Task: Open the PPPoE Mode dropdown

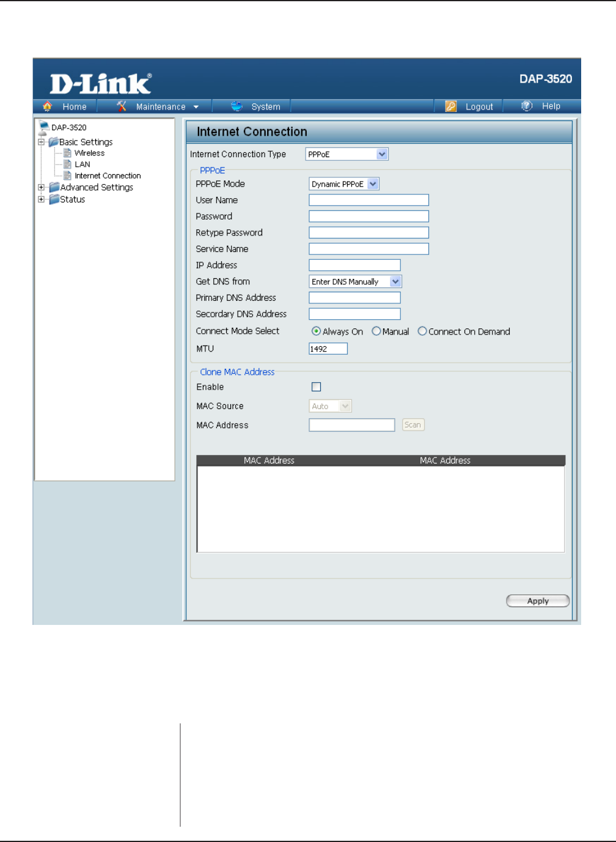Action: point(344,183)
